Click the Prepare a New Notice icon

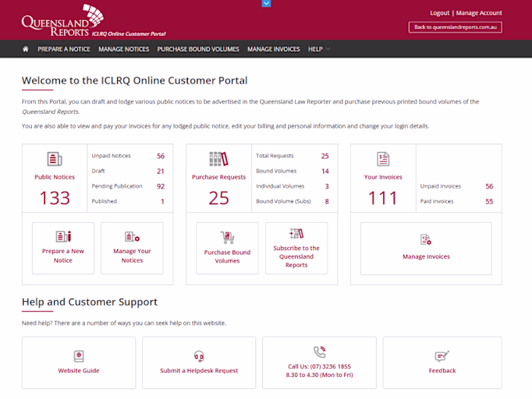(63, 236)
